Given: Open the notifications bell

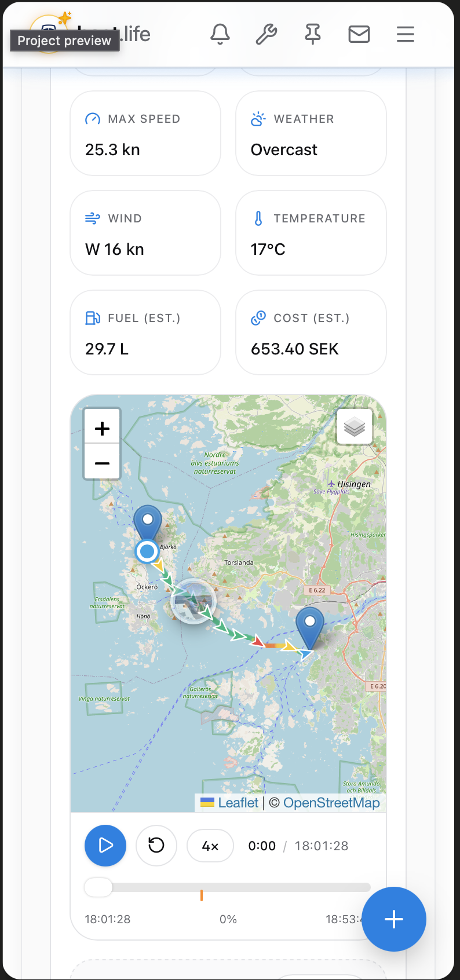Looking at the screenshot, I should [220, 35].
